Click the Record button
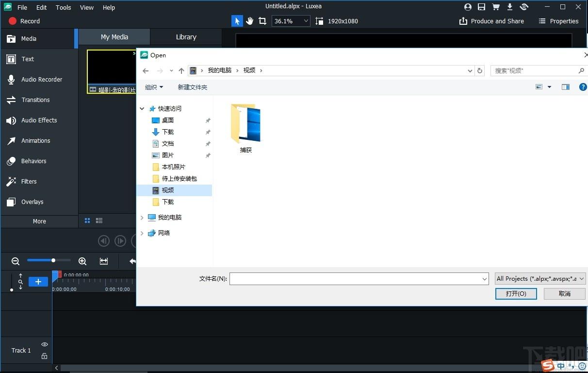The height and width of the screenshot is (373, 588). [24, 21]
